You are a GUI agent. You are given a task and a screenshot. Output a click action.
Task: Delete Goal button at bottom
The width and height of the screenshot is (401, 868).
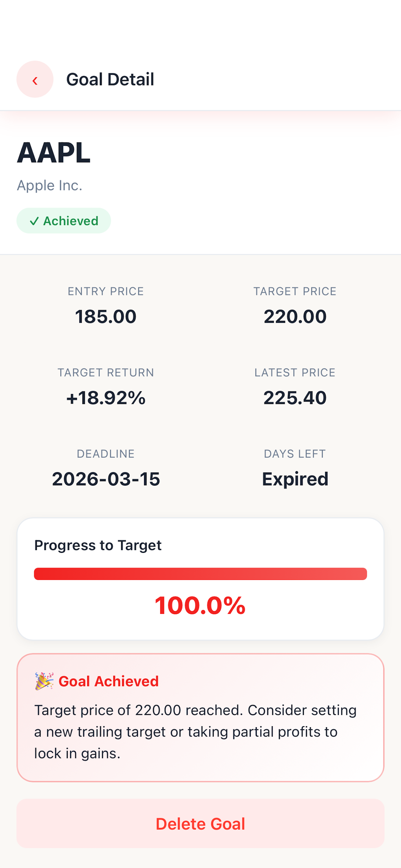click(200, 823)
